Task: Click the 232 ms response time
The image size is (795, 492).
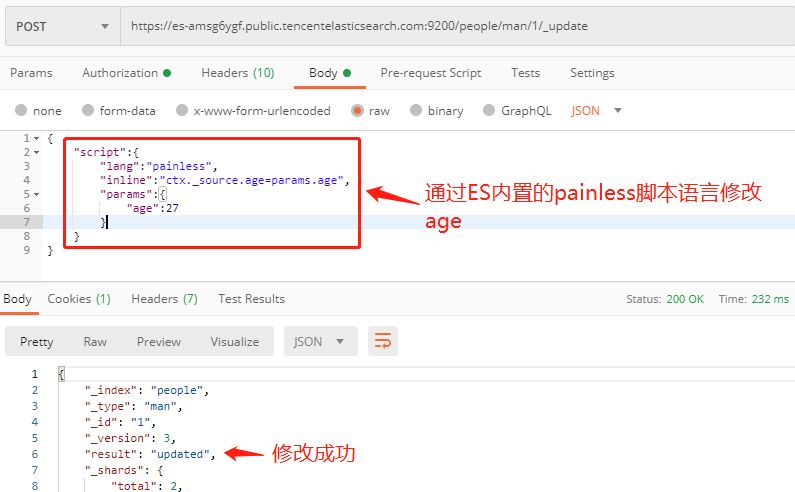Action: [x=770, y=299]
